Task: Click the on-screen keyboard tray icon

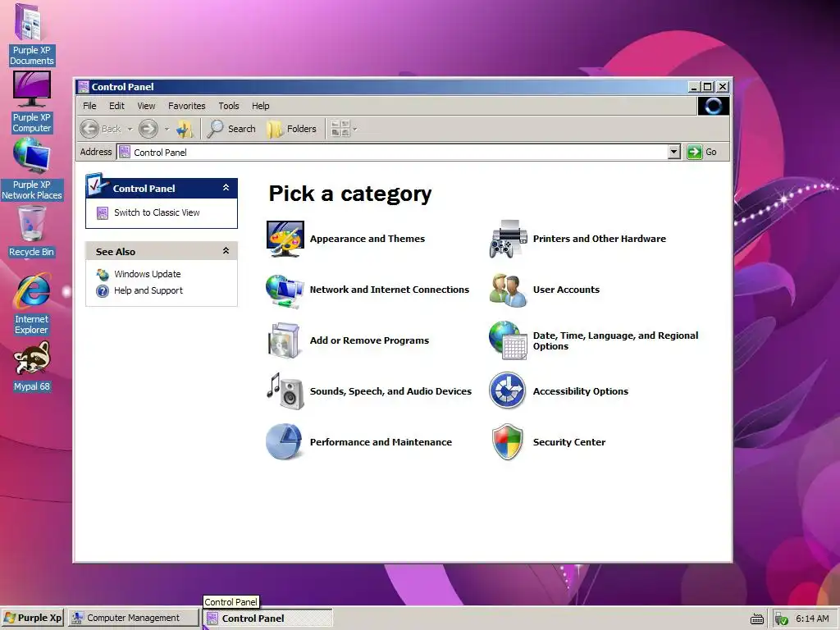Action: [757, 619]
